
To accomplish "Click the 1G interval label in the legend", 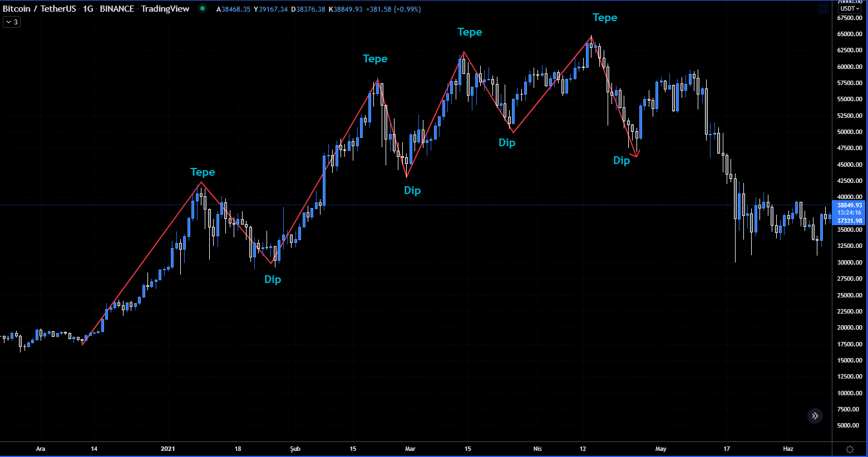I will coord(88,9).
